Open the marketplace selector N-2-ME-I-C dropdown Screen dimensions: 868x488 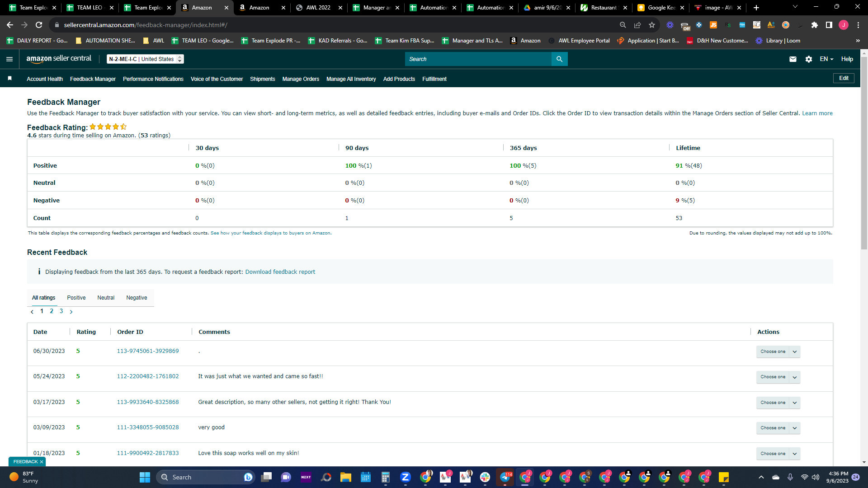tap(145, 59)
